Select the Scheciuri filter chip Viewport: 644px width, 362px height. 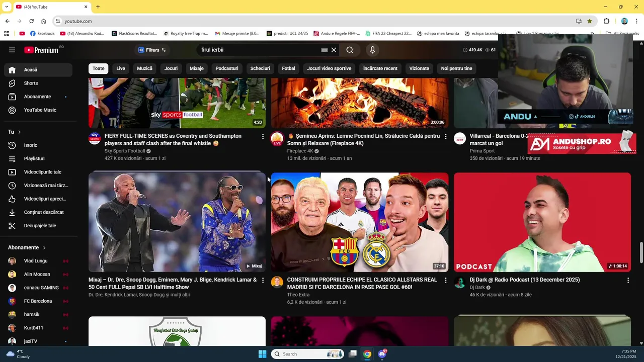pyautogui.click(x=260, y=68)
